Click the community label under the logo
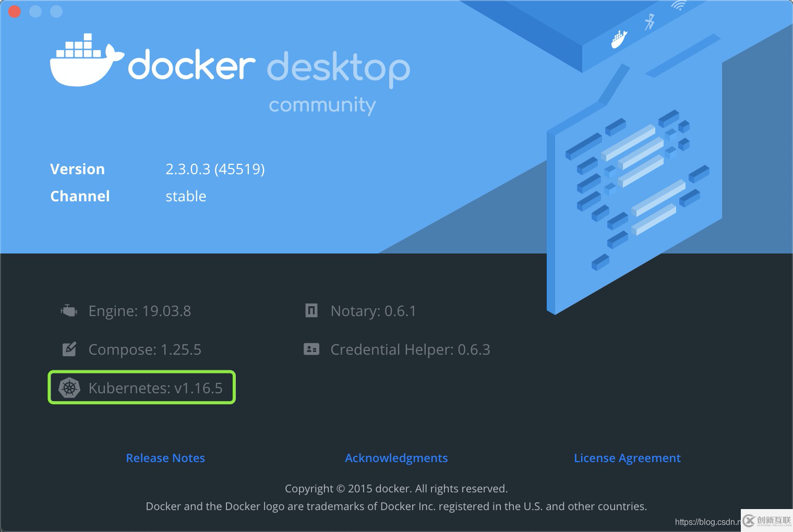Screen dimensions: 793x532 click(322, 105)
